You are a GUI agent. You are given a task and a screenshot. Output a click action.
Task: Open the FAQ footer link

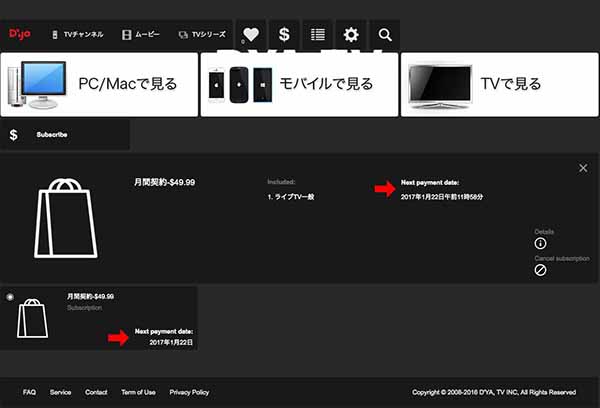click(x=29, y=392)
